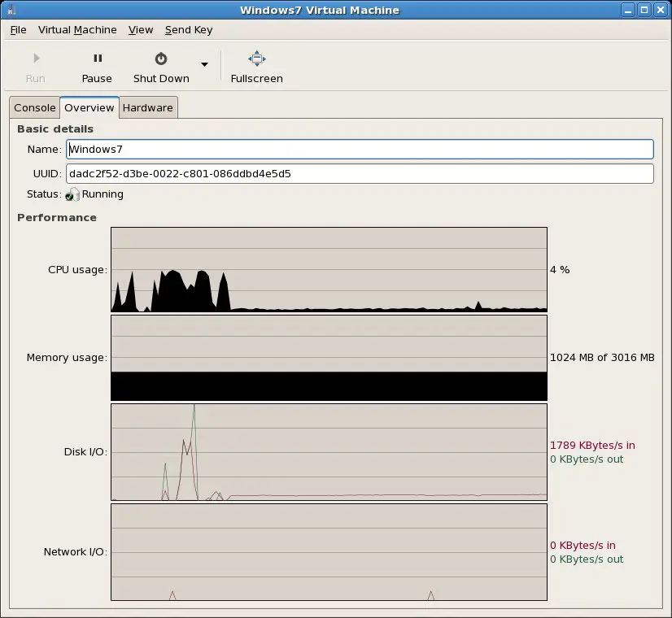The width and height of the screenshot is (672, 618).
Task: Close the Windows7 Virtual Machine window
Action: pyautogui.click(x=660, y=10)
